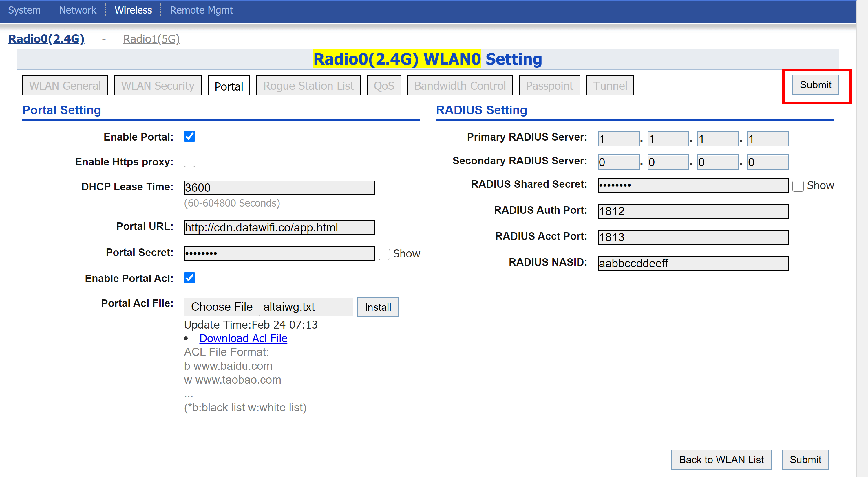Click into the Portal URL field

(x=279, y=228)
